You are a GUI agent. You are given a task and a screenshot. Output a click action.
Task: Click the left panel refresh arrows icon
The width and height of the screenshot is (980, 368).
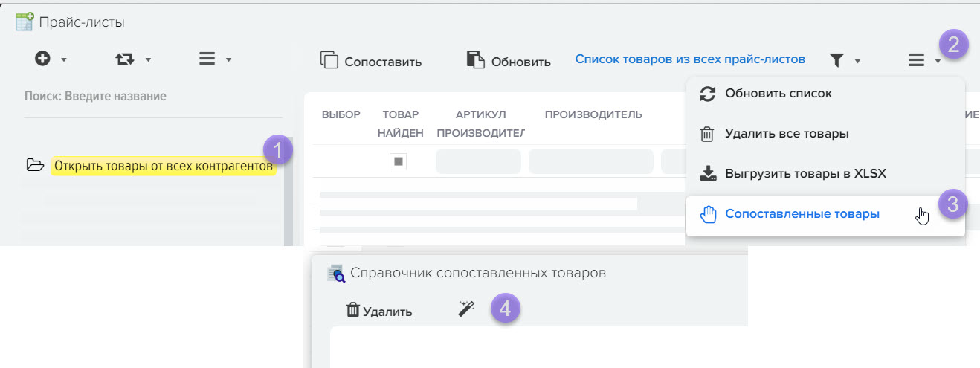[x=125, y=59]
